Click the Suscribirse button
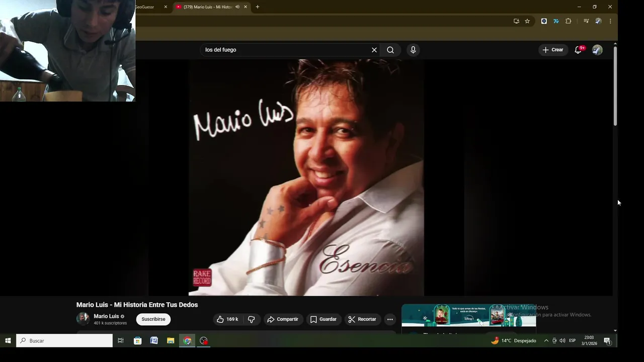This screenshot has width=644, height=362. 153,319
